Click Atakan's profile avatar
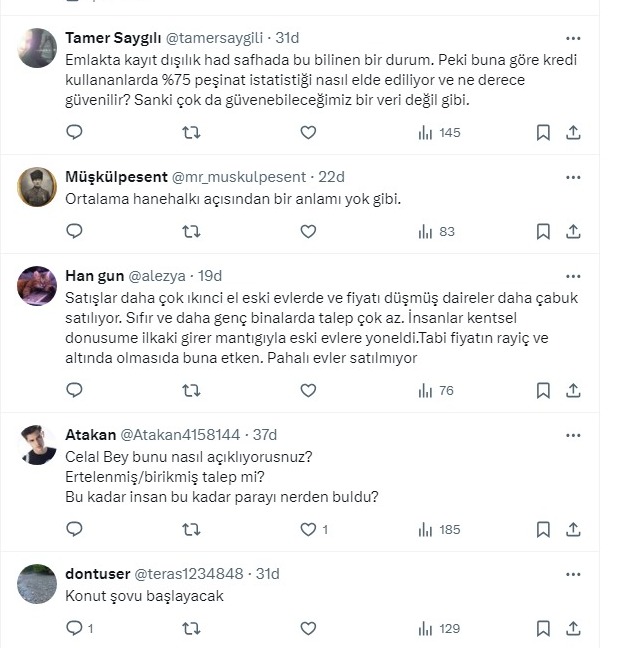 tap(37, 445)
